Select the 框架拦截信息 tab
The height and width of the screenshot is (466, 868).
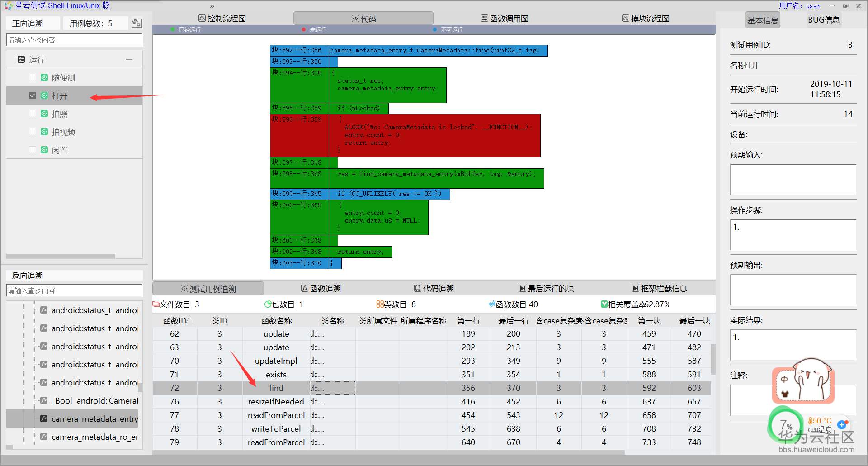659,289
